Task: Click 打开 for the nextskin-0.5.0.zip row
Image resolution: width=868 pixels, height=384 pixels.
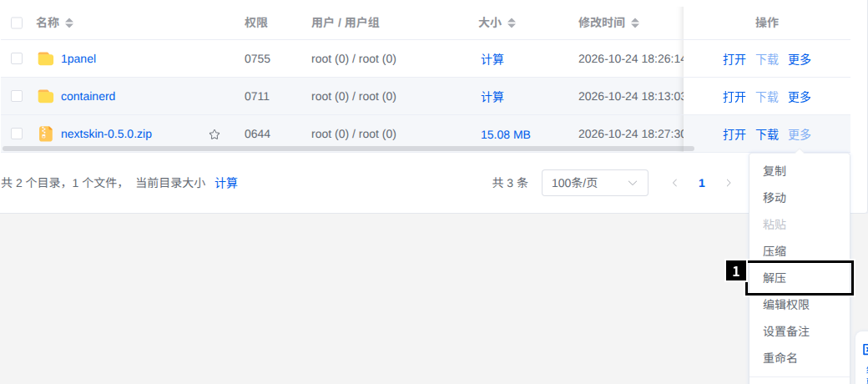Action: pyautogui.click(x=734, y=134)
